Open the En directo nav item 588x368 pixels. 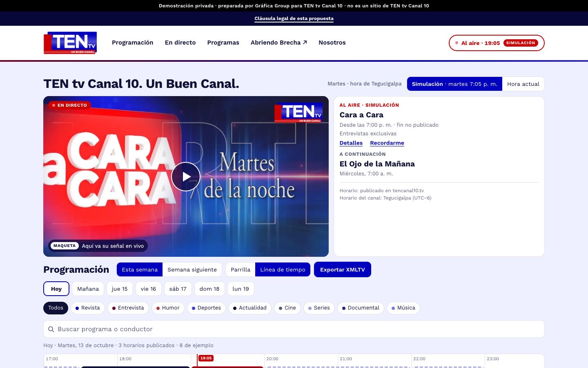(180, 43)
